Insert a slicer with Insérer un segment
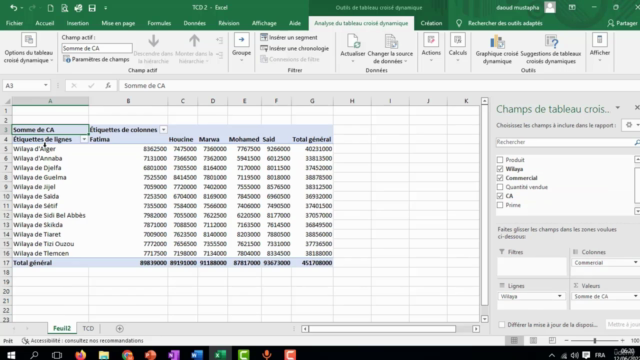 coord(289,38)
